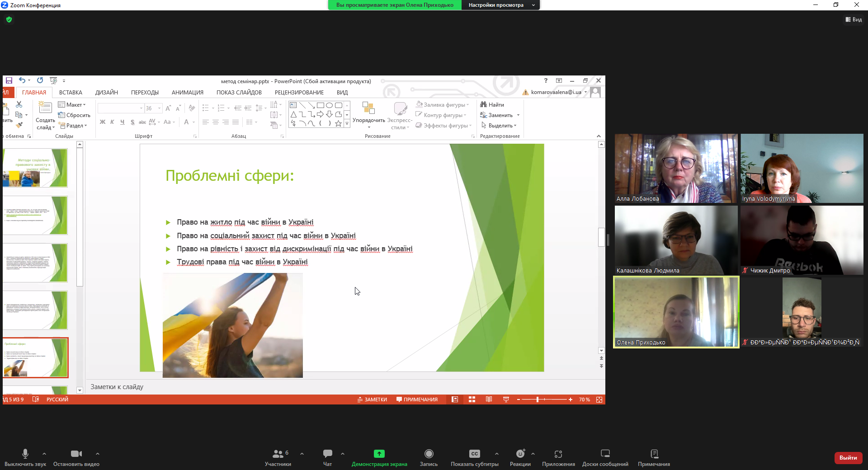The width and height of the screenshot is (868, 470).
Task: Click the red Выйти leave button
Action: point(848,458)
